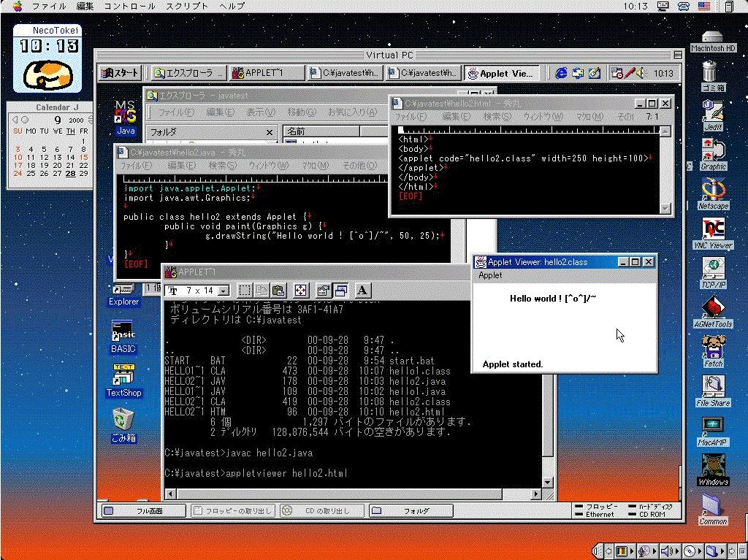Click フロッピーの取り出し eject floppy button

point(233,511)
